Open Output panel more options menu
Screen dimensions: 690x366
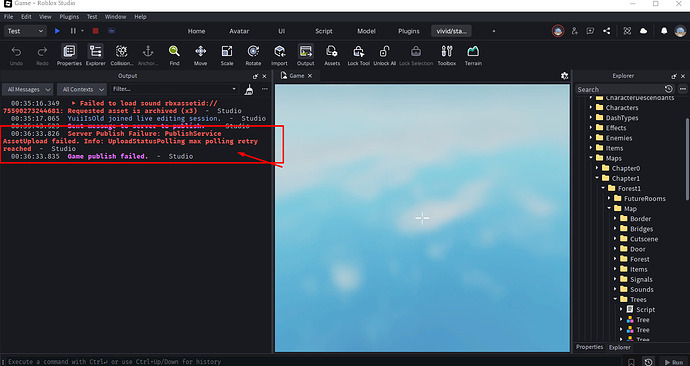click(x=264, y=89)
